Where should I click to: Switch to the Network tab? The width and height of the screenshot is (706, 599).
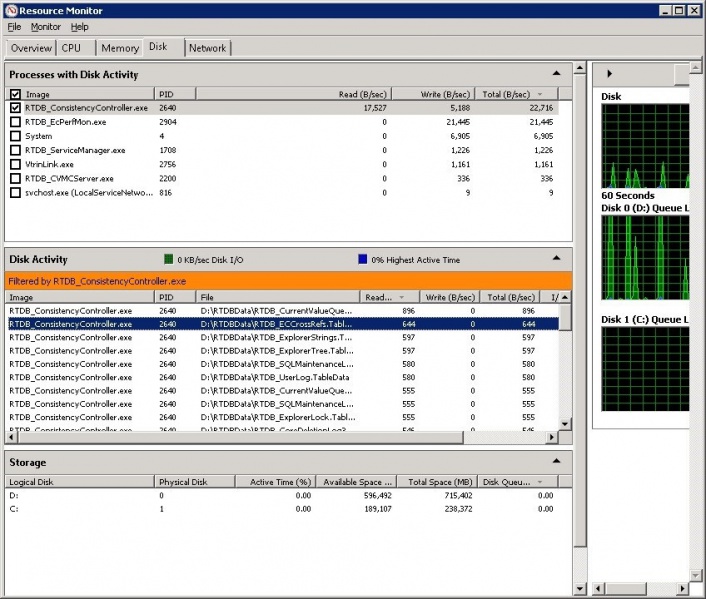tap(208, 48)
